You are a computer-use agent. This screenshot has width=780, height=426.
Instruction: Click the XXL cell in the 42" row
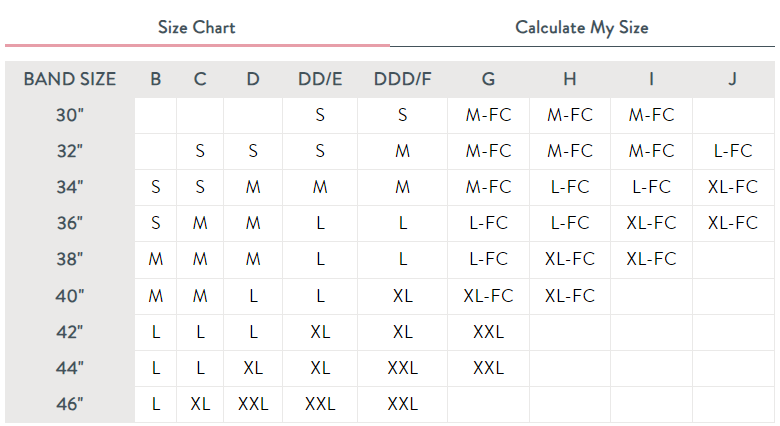click(488, 332)
